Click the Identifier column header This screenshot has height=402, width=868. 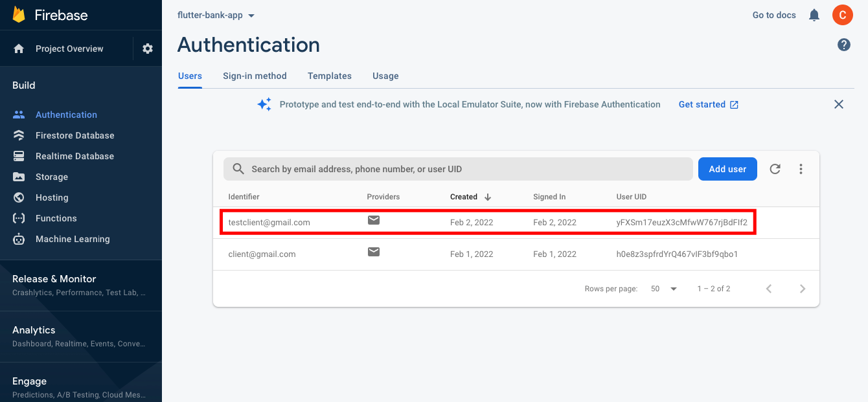click(244, 197)
